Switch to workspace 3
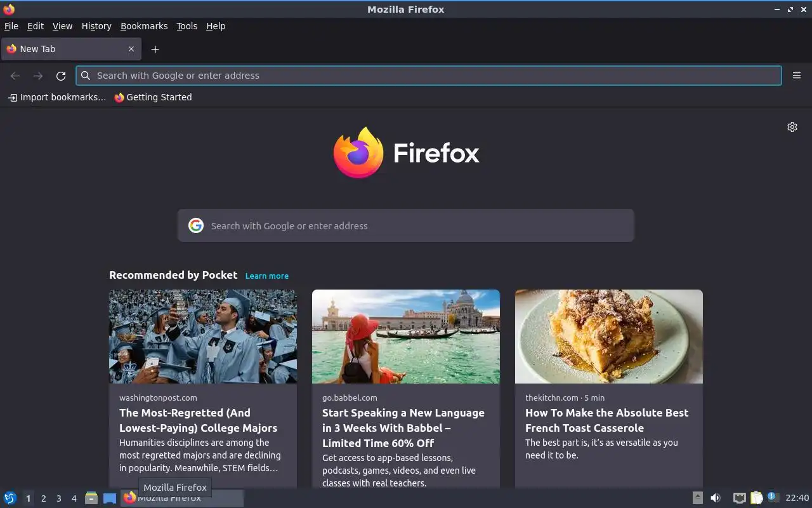The image size is (812, 508). 58,498
